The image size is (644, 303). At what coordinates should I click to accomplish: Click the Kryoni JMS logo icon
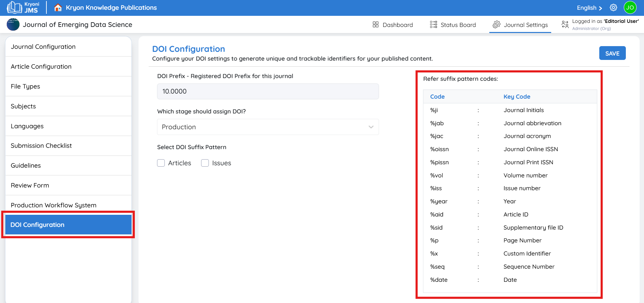pyautogui.click(x=14, y=7)
